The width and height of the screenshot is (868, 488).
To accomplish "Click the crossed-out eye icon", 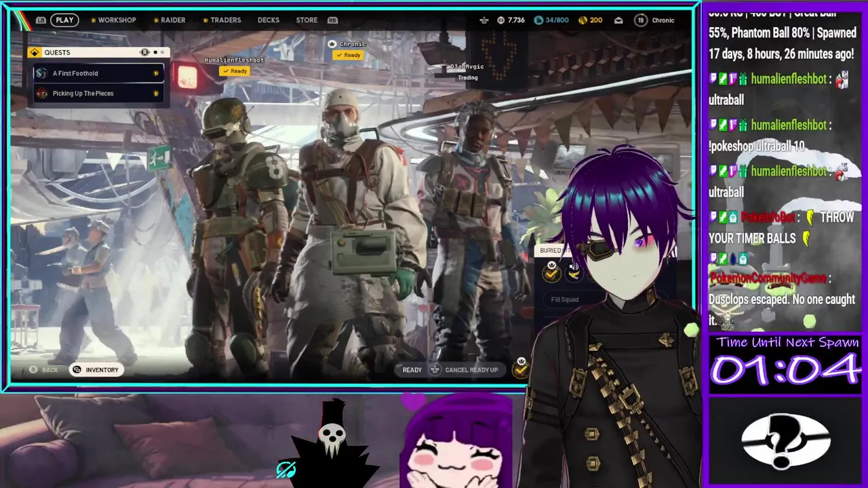I will click(x=286, y=470).
